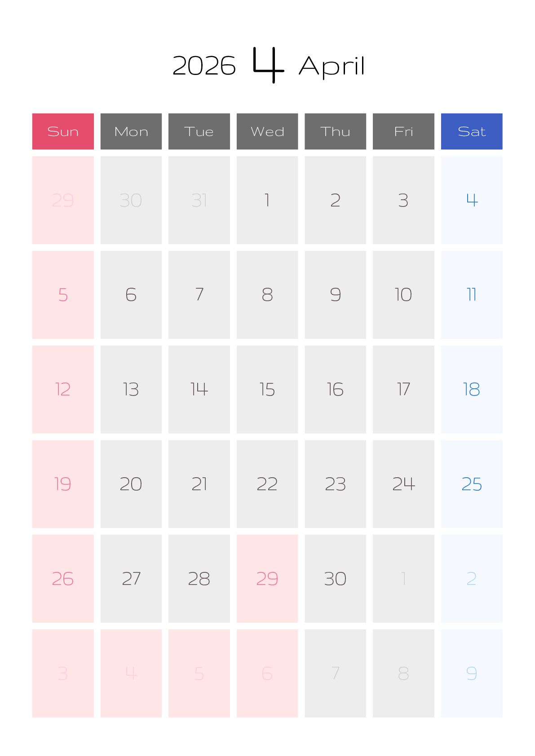The image size is (535, 756).
Task: Click Monday April 20 date cell
Action: 131,483
